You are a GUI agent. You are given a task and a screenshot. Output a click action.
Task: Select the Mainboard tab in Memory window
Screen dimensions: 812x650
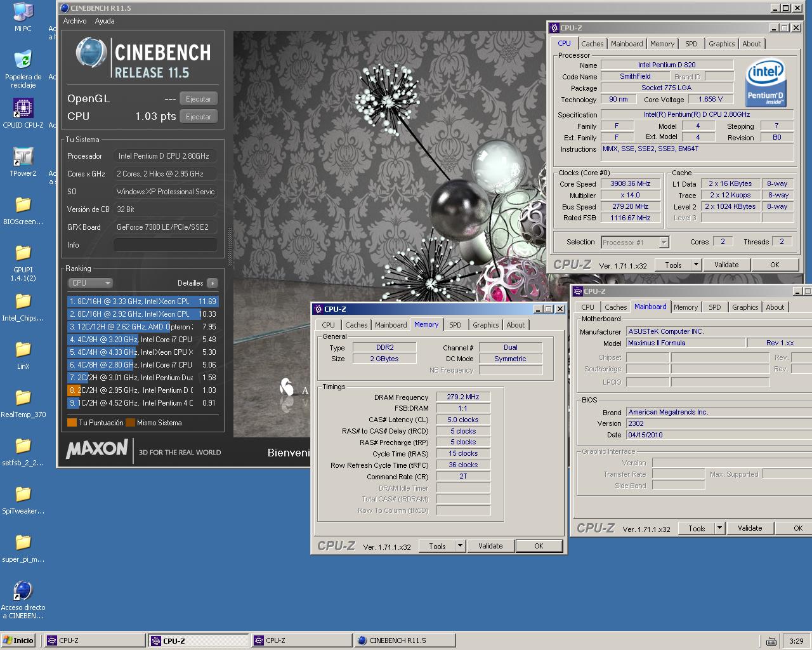[x=391, y=325]
